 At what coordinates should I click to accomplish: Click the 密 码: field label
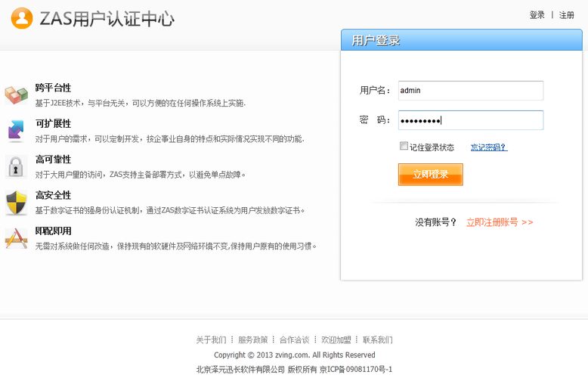[375, 120]
